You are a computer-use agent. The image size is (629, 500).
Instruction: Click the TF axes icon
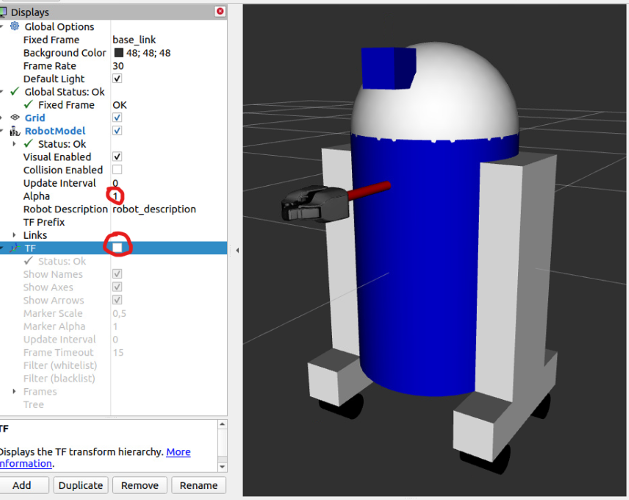coord(15,248)
